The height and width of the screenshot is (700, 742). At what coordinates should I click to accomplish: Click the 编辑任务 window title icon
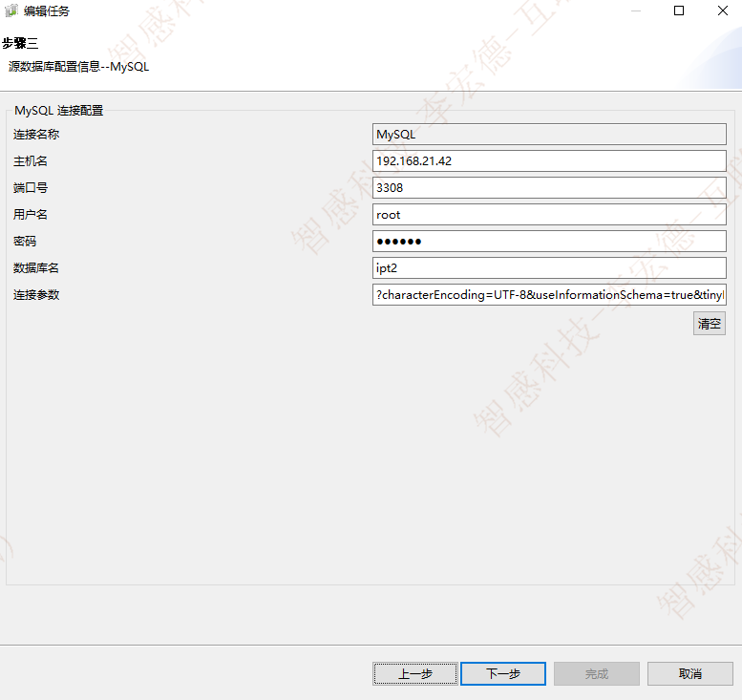pyautogui.click(x=11, y=11)
